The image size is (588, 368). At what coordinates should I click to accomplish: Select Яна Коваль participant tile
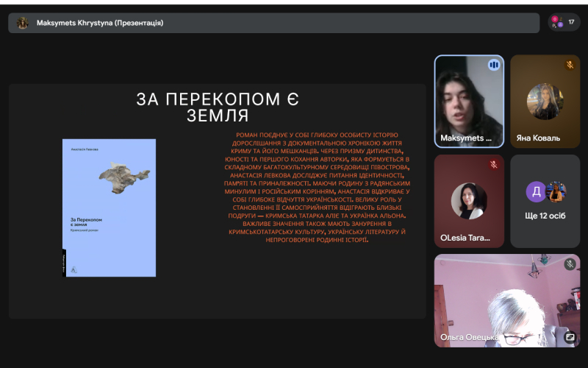click(545, 102)
